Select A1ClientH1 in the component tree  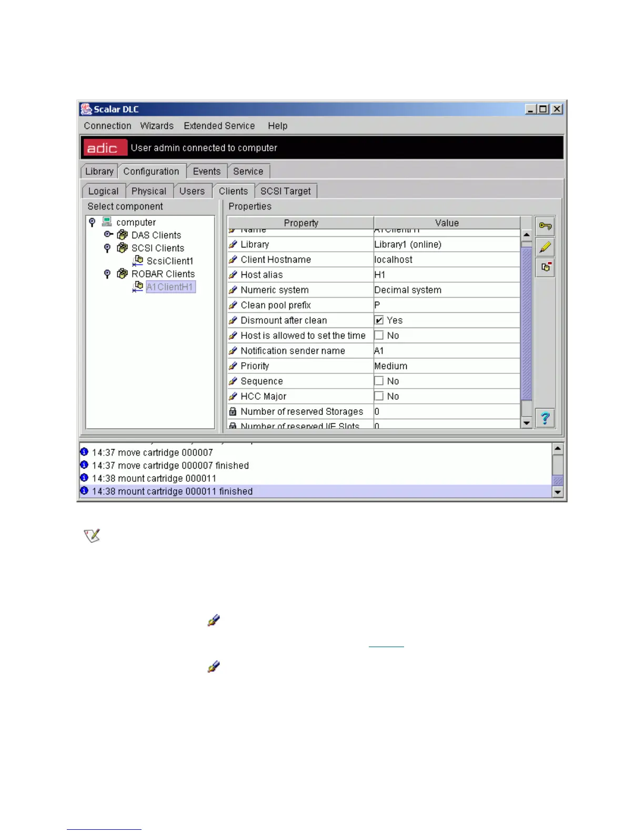170,287
